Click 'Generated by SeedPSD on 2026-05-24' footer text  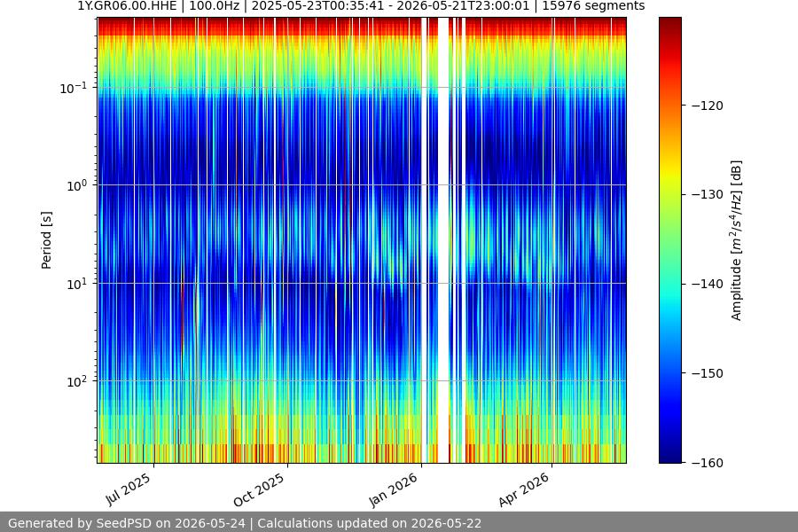127,523
